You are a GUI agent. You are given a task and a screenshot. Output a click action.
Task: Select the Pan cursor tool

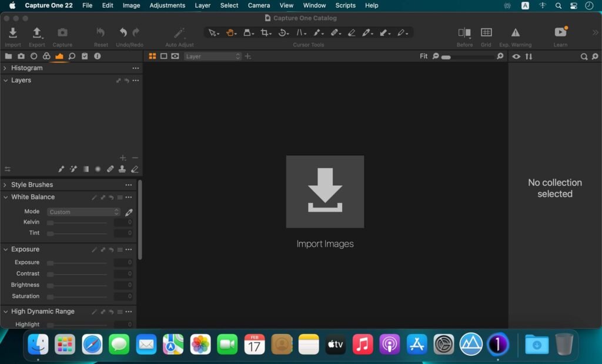click(x=230, y=32)
